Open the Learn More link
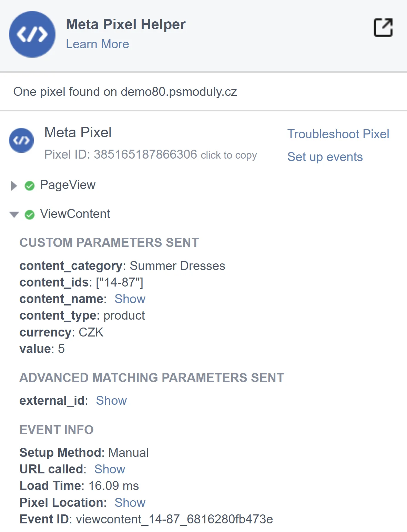Image resolution: width=407 pixels, height=532 pixels. (98, 44)
